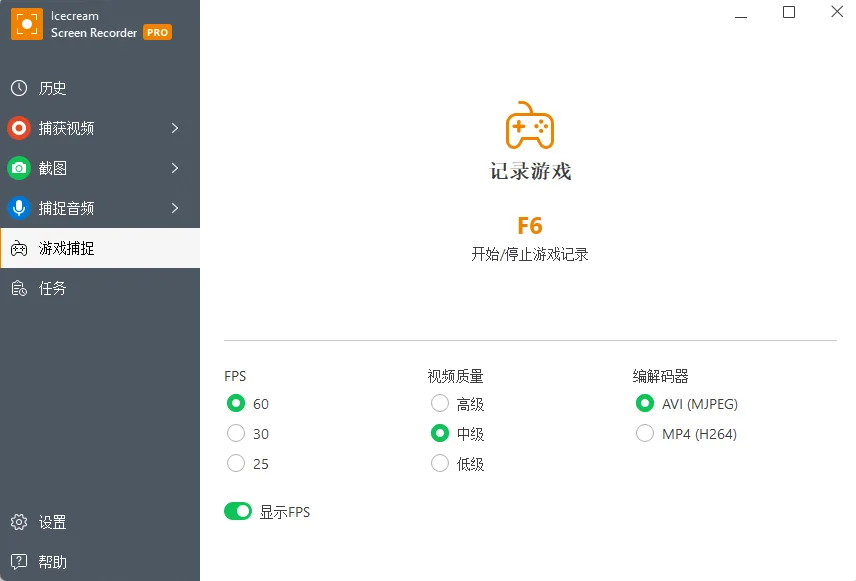Select the 游戏捕捉 game capture item
This screenshot has width=856, height=581.
pos(100,248)
